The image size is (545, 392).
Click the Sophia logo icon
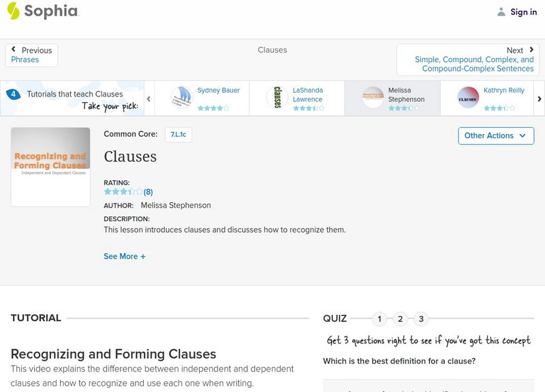pyautogui.click(x=13, y=11)
